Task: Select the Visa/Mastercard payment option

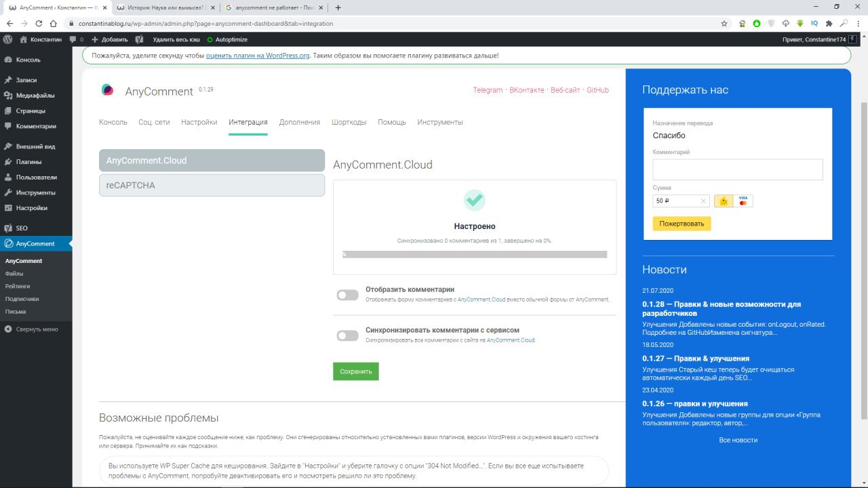Action: pyautogui.click(x=743, y=201)
